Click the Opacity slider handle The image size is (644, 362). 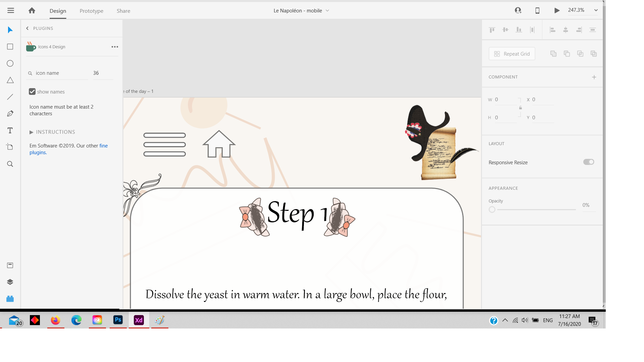492,209
